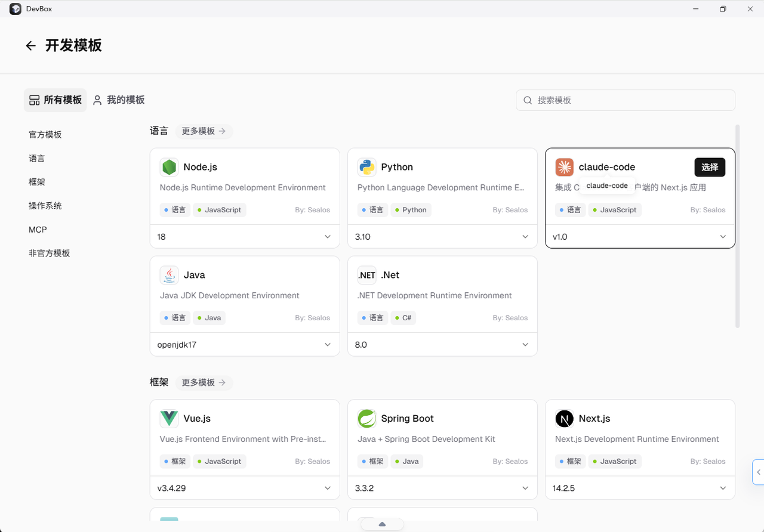Screen dimensions: 764x532
Task: Click the vertical scrollbar of template list
Action: [x=738, y=226]
